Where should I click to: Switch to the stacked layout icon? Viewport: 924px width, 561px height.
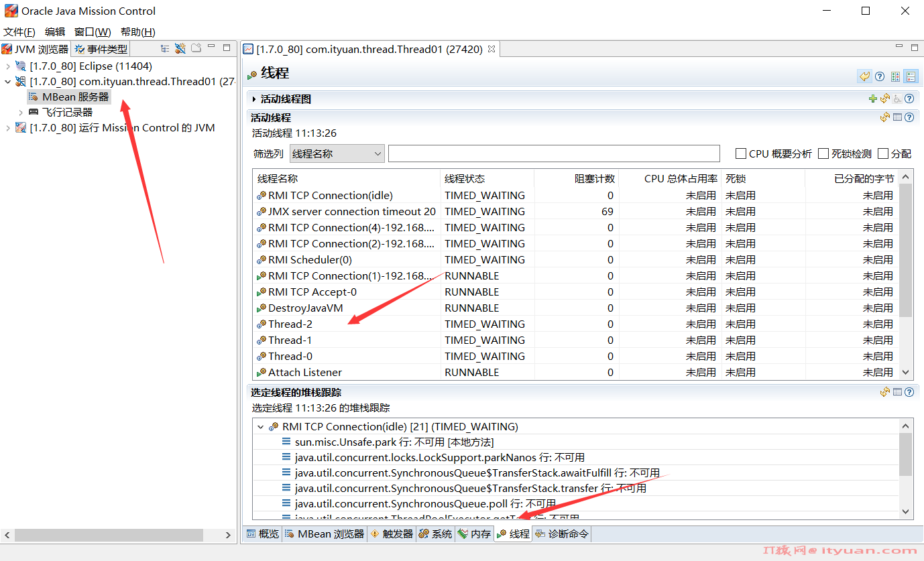click(x=910, y=76)
